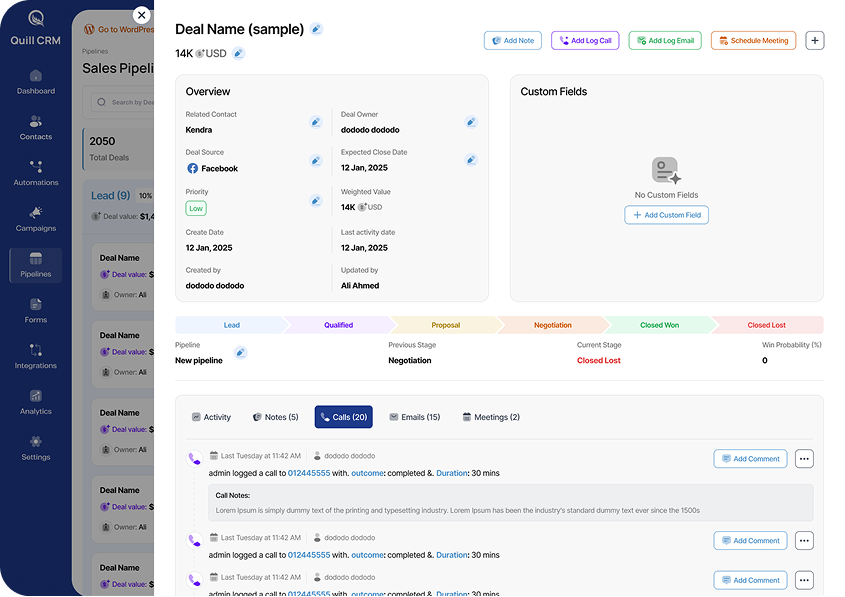
Task: Click the plus button next to Schedule Meeting
Action: coord(815,41)
